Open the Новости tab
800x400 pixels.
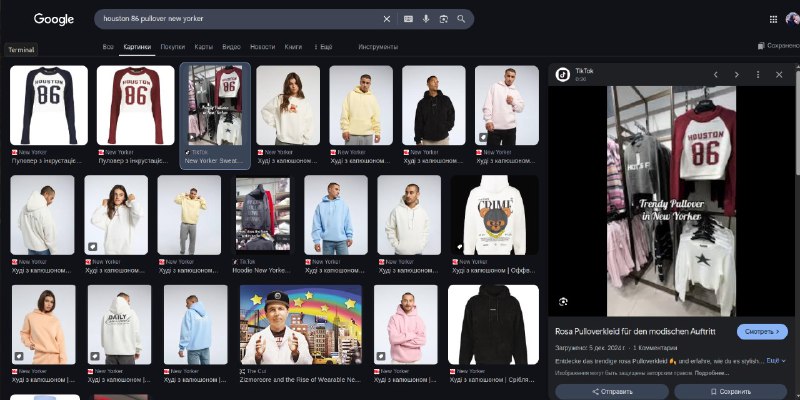(x=262, y=46)
